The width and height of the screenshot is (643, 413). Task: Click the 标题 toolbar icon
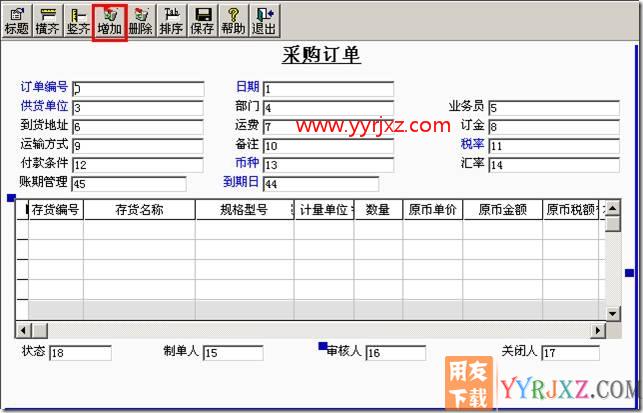coord(16,21)
